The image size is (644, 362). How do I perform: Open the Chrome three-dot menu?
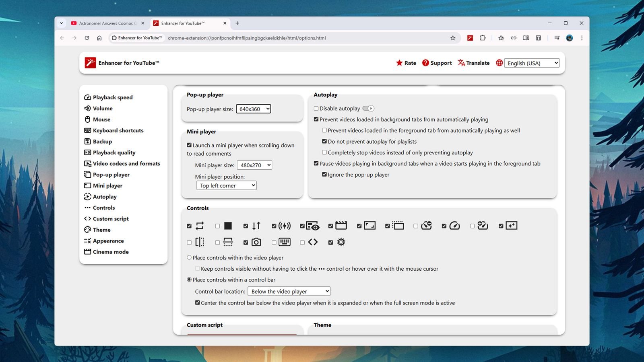(582, 38)
